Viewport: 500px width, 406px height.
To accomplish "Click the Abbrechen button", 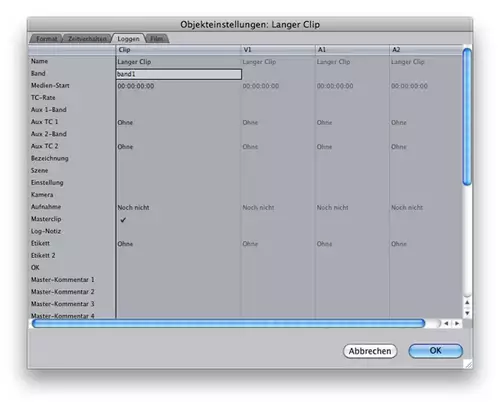I will click(370, 351).
